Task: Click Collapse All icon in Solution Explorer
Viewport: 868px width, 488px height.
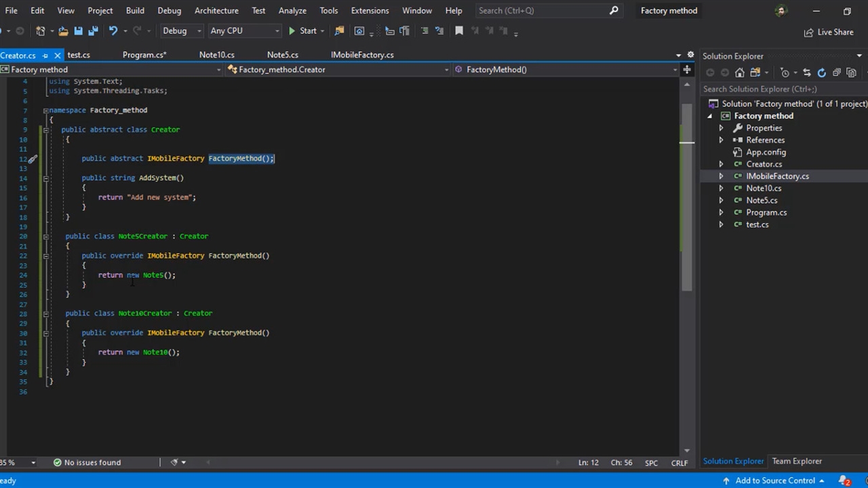Action: point(836,73)
